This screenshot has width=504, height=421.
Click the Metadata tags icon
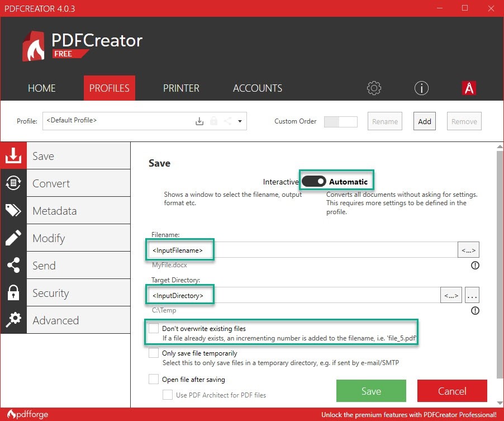pyautogui.click(x=13, y=210)
